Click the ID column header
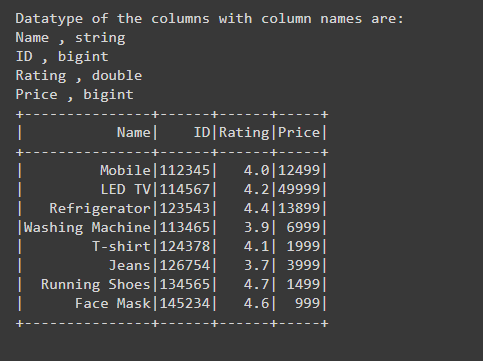This screenshot has width=483, height=361. click(202, 133)
